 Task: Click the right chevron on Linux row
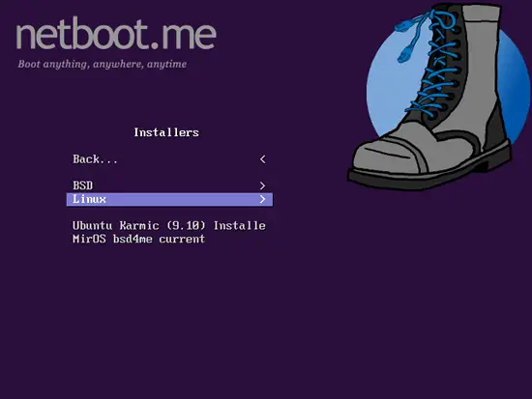[262, 199]
